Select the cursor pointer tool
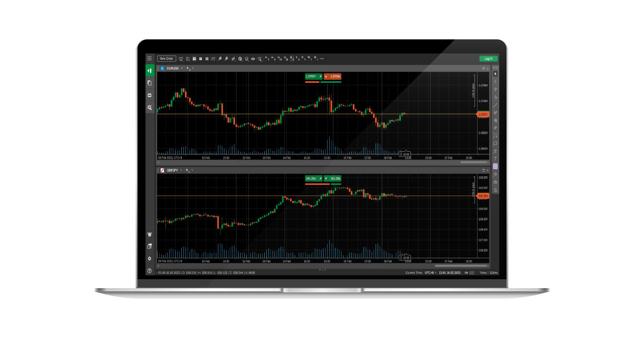 click(x=496, y=74)
